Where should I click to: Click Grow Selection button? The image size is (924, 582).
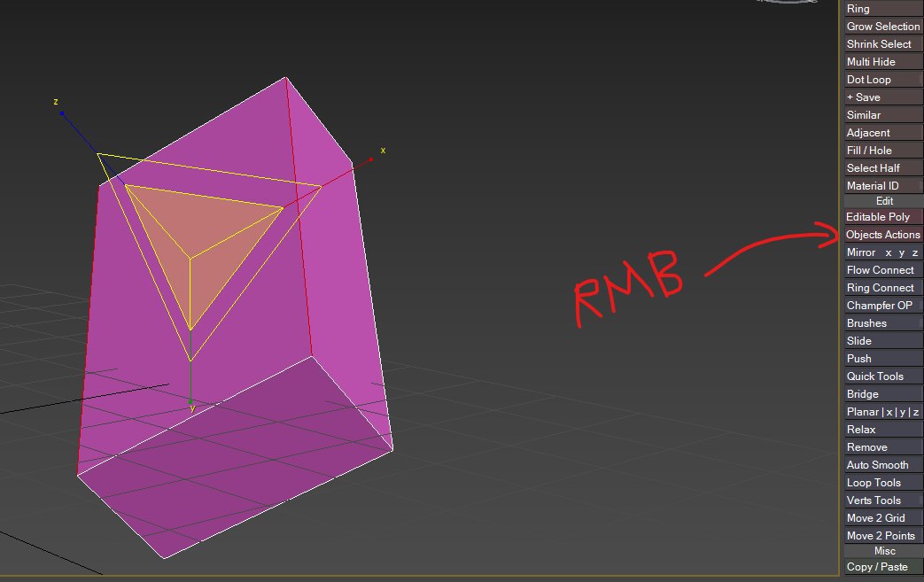[x=883, y=27]
